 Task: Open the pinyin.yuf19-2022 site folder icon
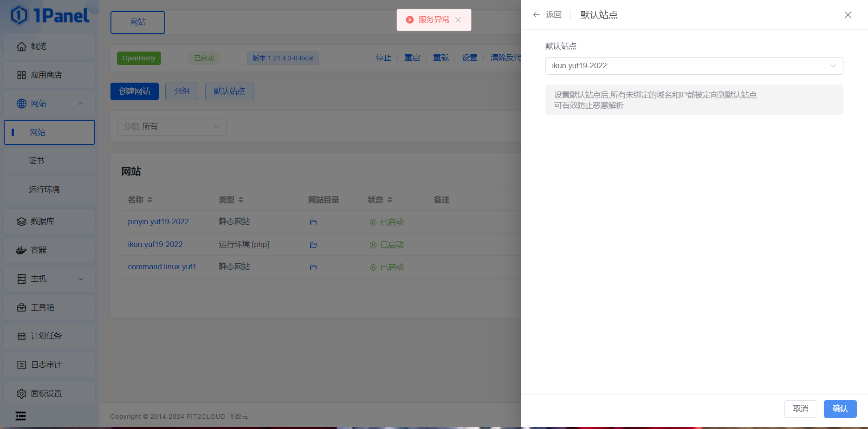pos(313,222)
